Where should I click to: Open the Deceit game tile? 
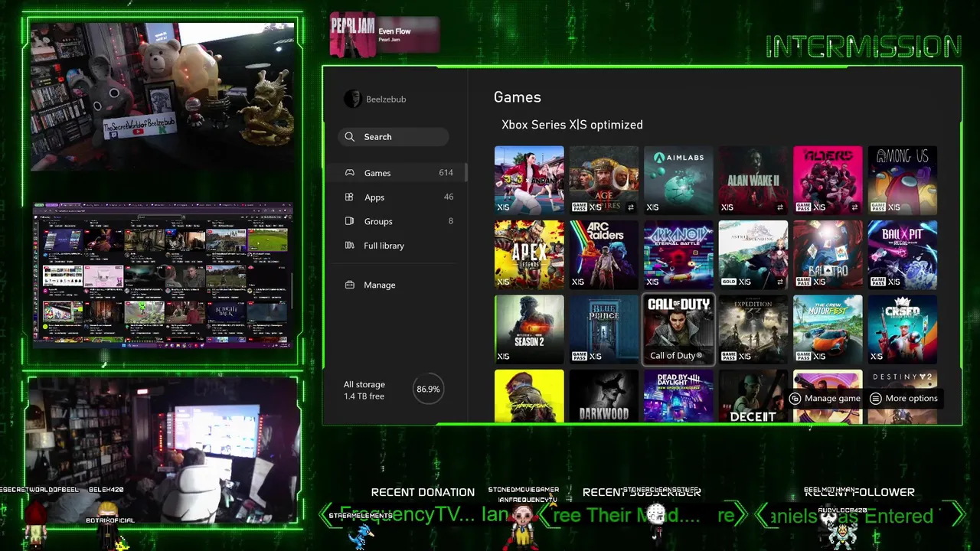tap(753, 396)
